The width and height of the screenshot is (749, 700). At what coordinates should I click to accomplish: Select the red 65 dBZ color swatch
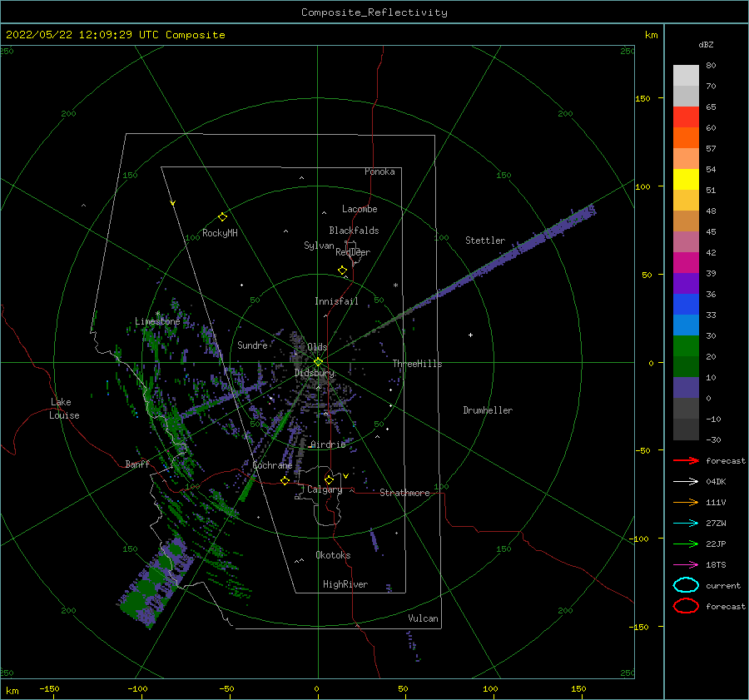click(686, 117)
